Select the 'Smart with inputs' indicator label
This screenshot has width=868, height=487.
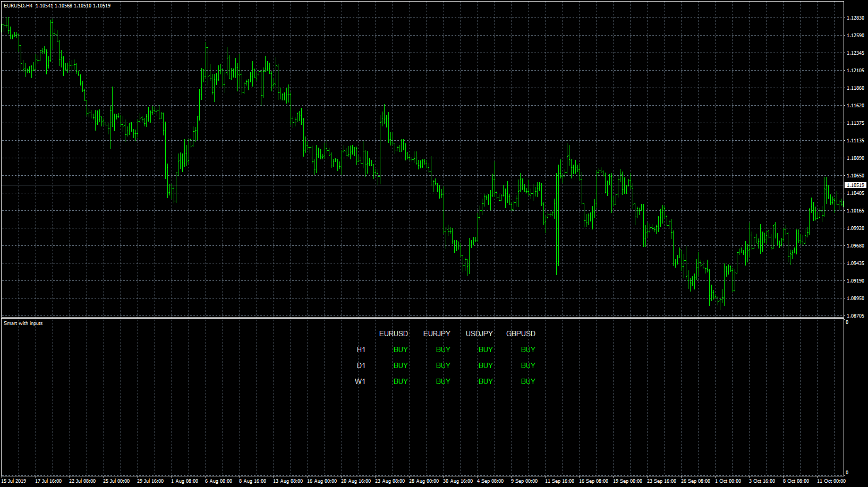click(x=23, y=323)
